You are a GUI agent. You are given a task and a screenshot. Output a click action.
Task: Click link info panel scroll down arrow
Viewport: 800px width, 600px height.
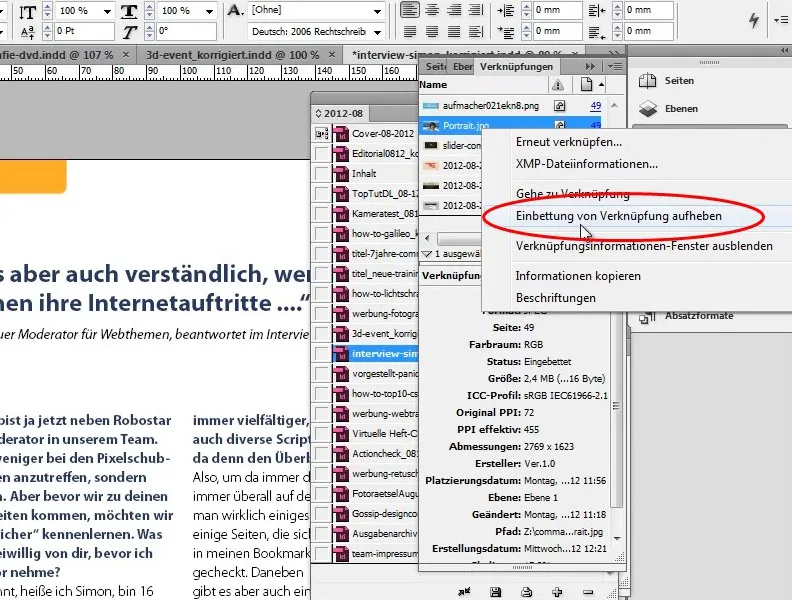[617, 538]
